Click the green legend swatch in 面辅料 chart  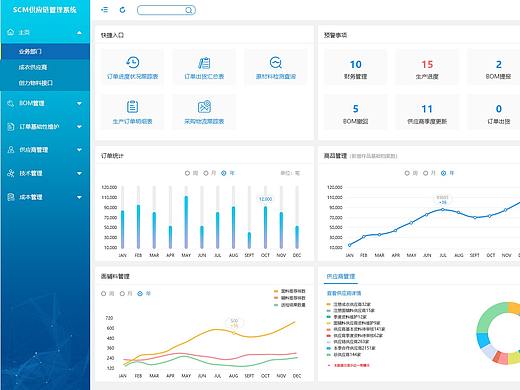coord(276,305)
